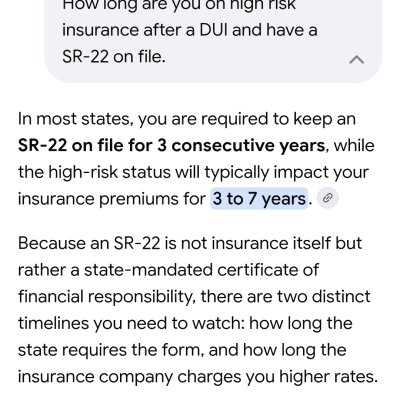This screenshot has width=400, height=400.
Task: Click the 'In most states' opening sentence
Action: click(x=75, y=119)
